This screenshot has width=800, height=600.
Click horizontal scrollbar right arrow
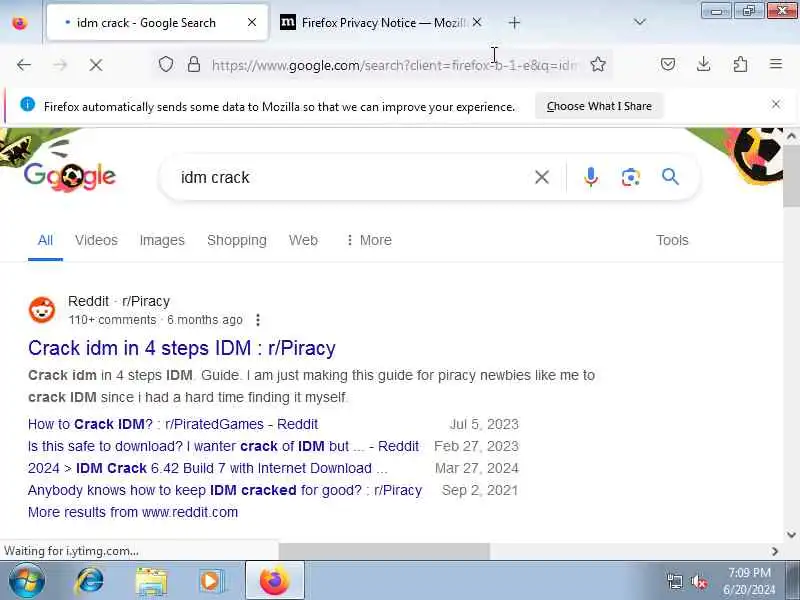(774, 551)
